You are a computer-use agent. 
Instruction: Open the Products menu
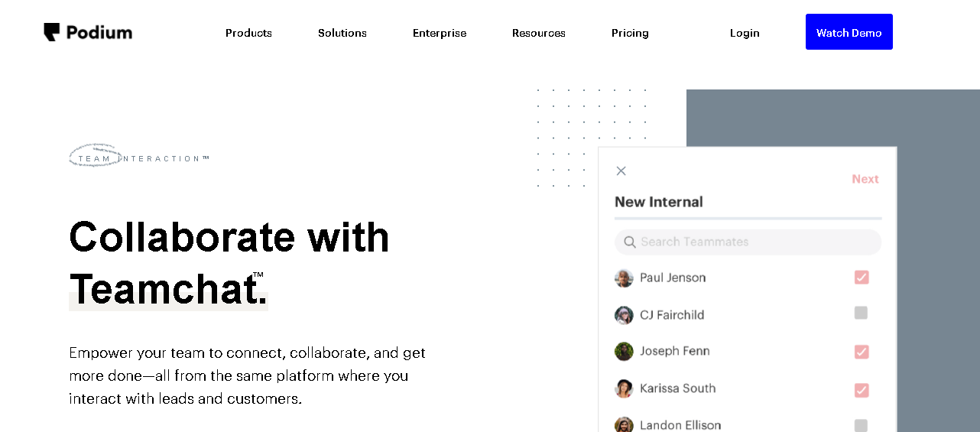[x=248, y=33]
